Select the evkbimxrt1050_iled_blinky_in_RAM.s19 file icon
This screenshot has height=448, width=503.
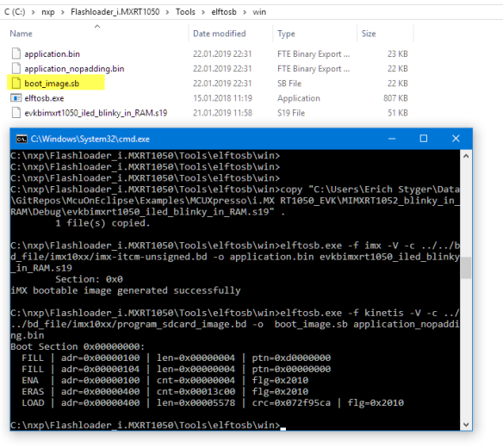point(16,113)
